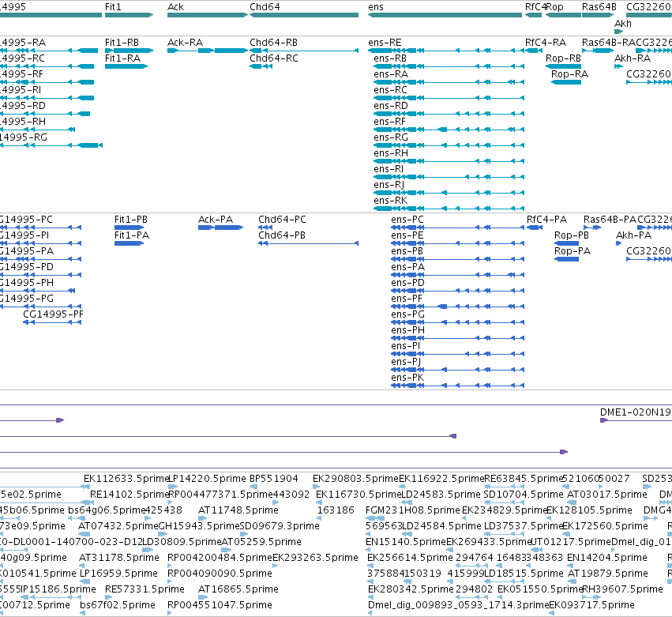This screenshot has width=672, height=617.
Task: Select the Rop-RB transcript label
Action: (563, 58)
